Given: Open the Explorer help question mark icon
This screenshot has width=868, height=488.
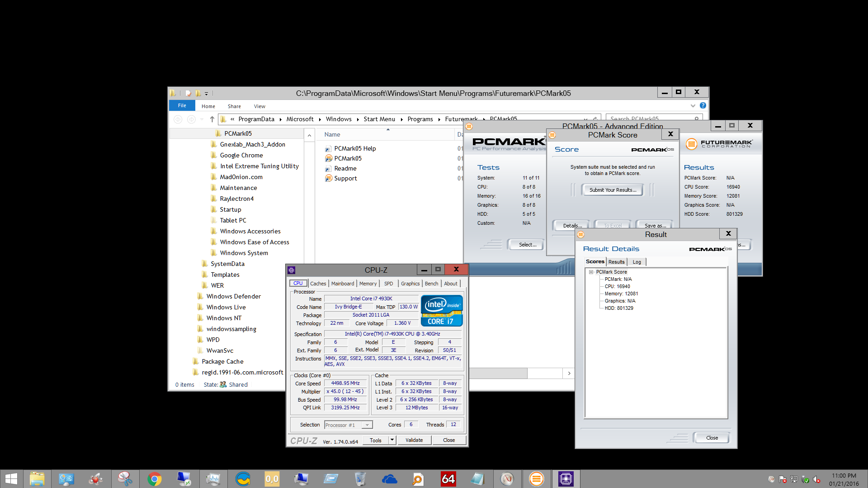Looking at the screenshot, I should click(x=703, y=105).
